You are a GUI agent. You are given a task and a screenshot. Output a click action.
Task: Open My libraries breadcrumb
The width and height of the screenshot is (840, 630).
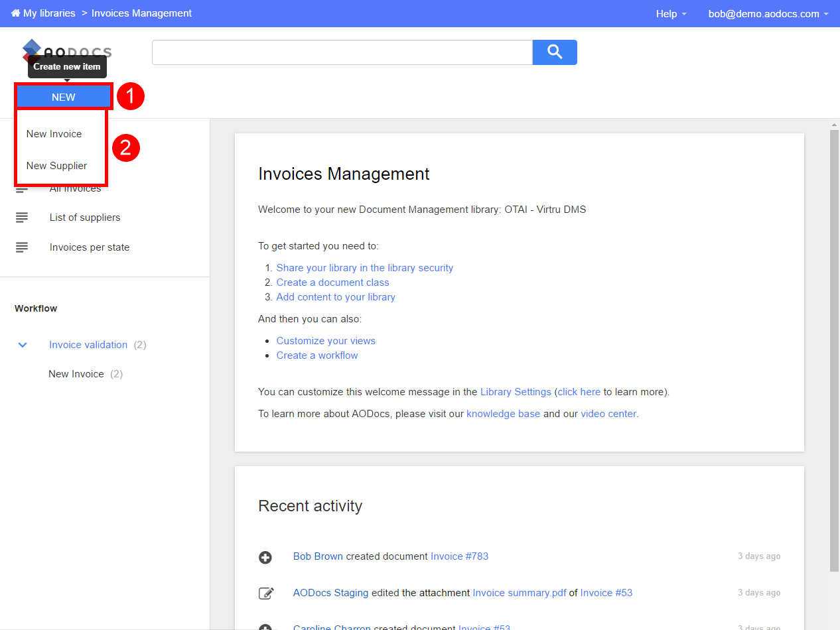tap(49, 13)
